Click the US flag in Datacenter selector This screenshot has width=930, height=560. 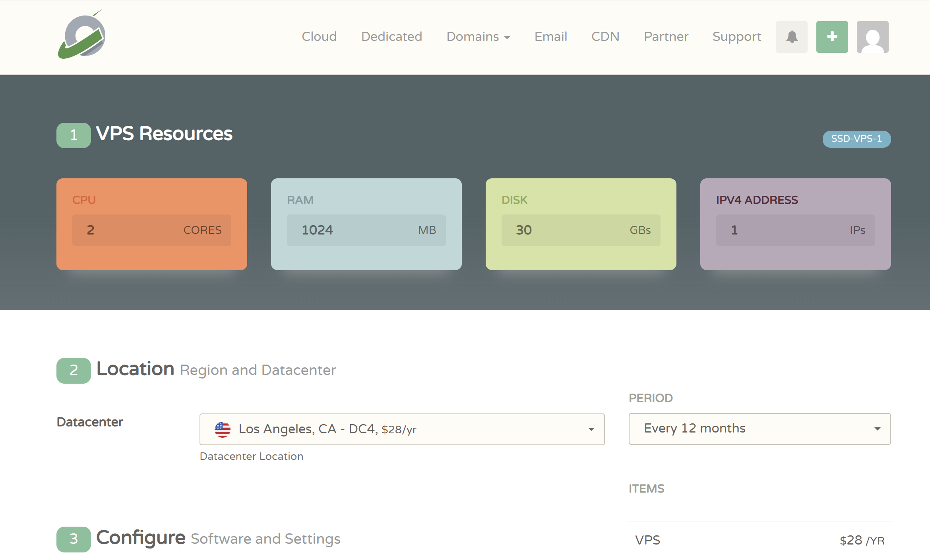pos(223,429)
